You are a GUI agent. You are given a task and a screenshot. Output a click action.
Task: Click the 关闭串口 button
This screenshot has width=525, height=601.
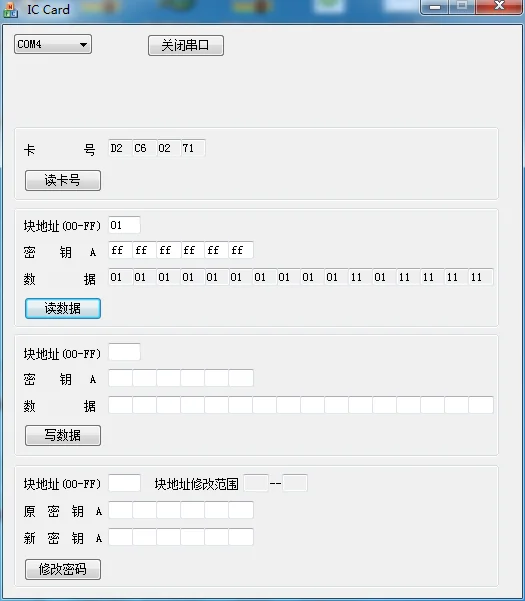[186, 46]
